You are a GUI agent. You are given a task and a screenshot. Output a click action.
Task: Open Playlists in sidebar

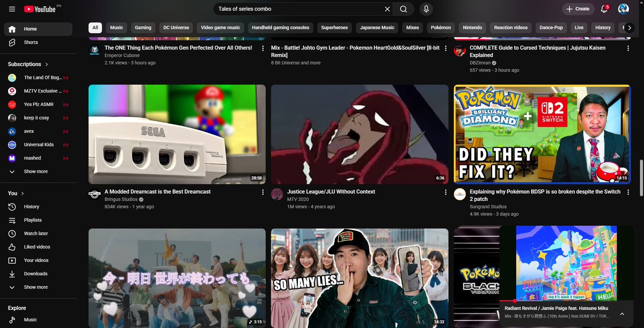click(38, 220)
